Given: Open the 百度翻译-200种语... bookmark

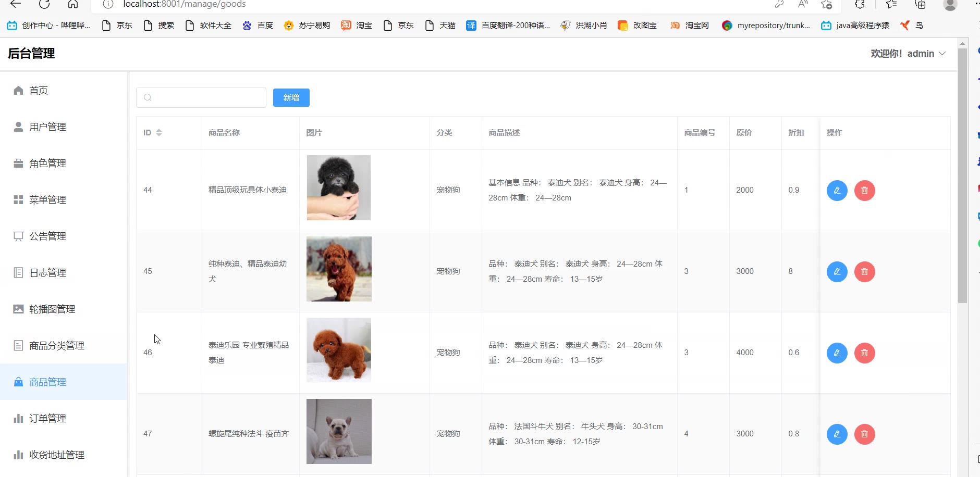Looking at the screenshot, I should (x=508, y=26).
